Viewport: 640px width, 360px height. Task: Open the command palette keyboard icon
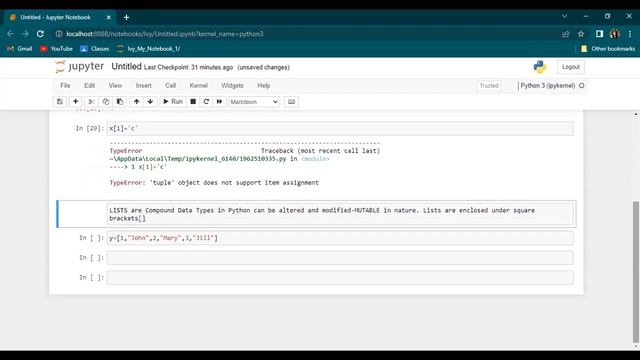pos(291,102)
